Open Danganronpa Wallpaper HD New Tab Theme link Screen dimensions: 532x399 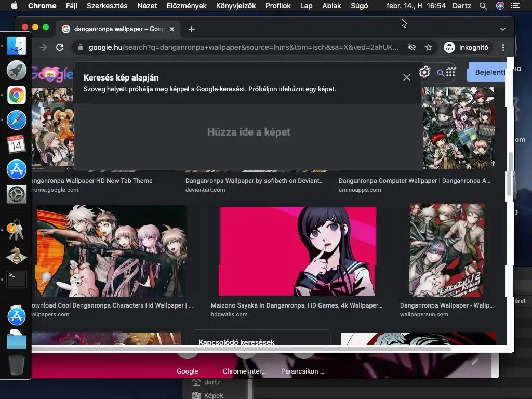pos(92,181)
